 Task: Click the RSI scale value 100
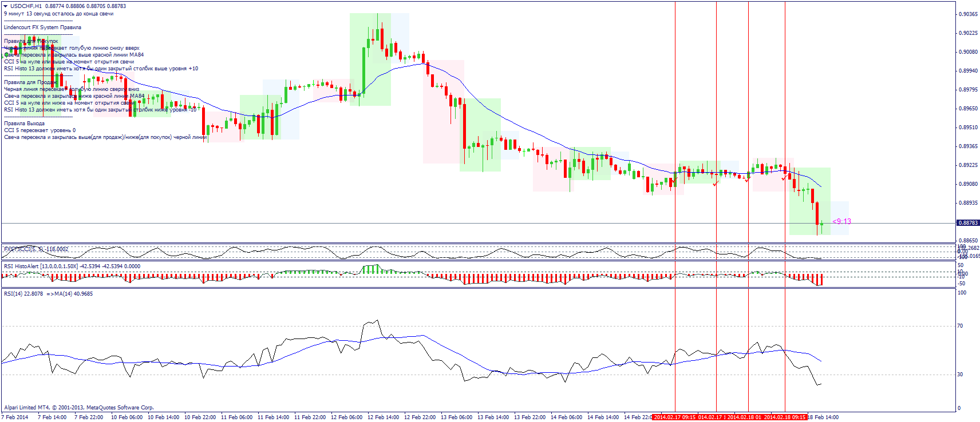(962, 293)
